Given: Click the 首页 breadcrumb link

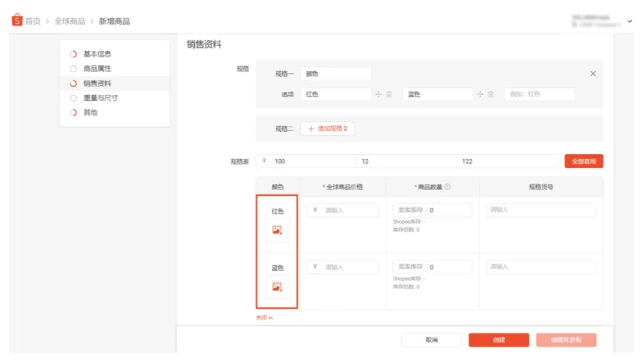Looking at the screenshot, I should point(33,21).
